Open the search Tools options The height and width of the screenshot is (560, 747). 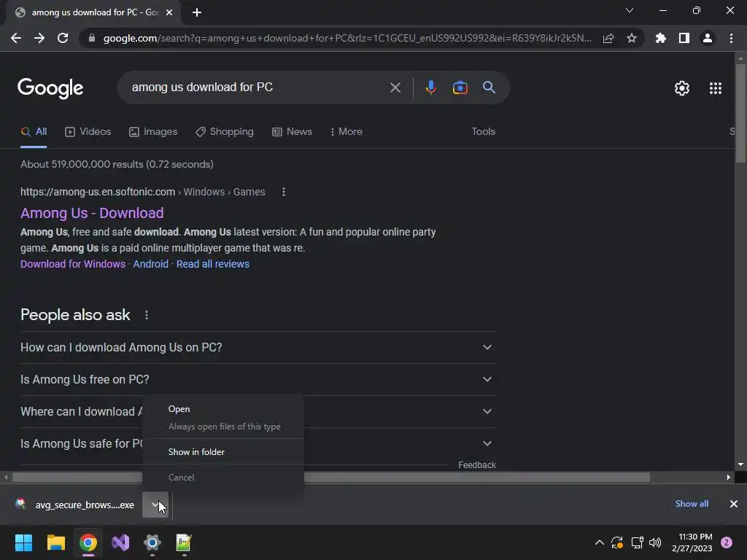[483, 132]
